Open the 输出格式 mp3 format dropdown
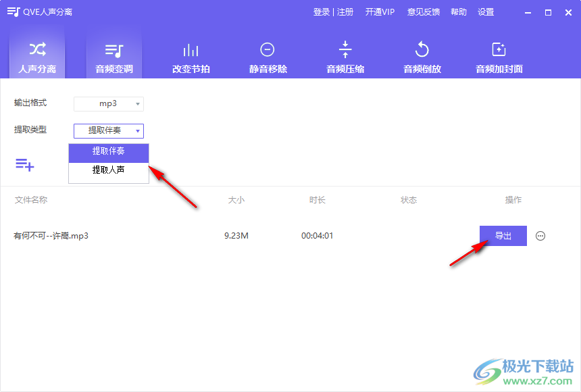 [x=108, y=103]
